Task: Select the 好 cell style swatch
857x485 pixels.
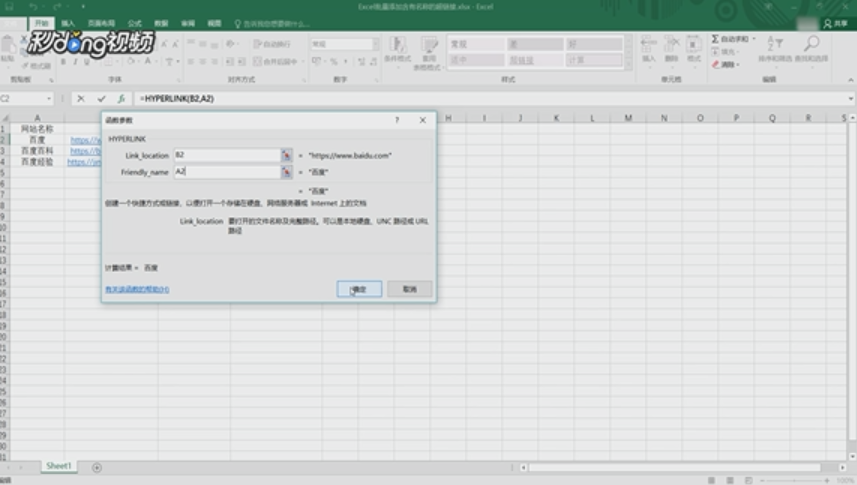Action: (594, 44)
